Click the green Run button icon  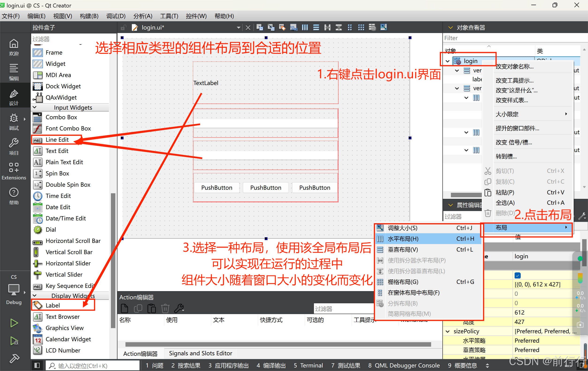click(14, 323)
